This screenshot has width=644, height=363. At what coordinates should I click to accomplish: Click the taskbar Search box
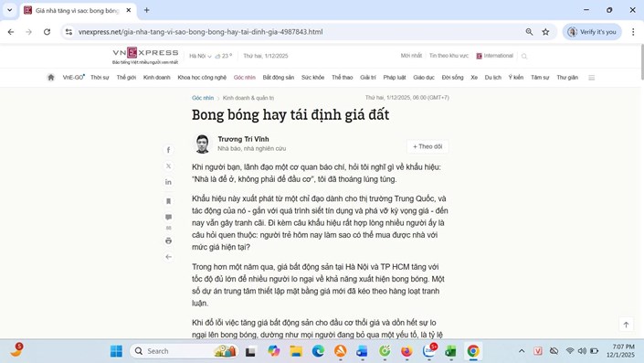184,351
